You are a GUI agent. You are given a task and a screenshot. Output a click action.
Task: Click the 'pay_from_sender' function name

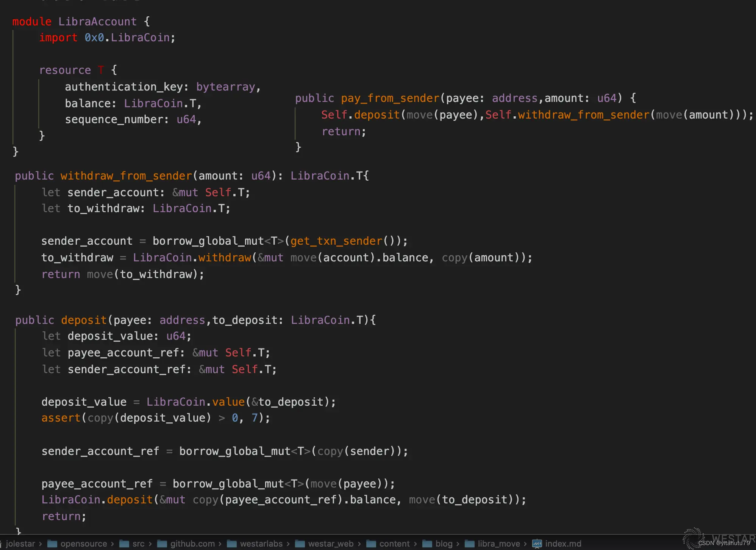390,98
